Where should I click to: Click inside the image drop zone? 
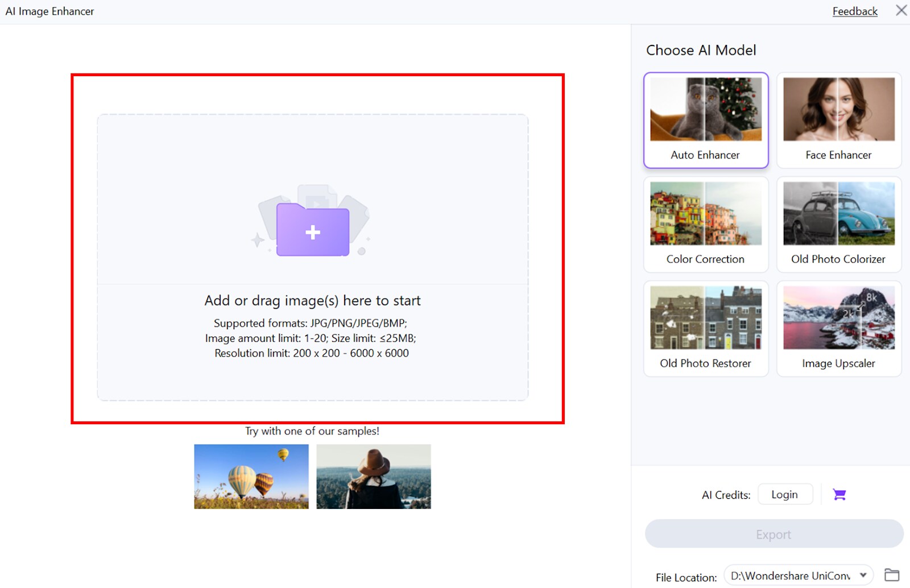312,256
